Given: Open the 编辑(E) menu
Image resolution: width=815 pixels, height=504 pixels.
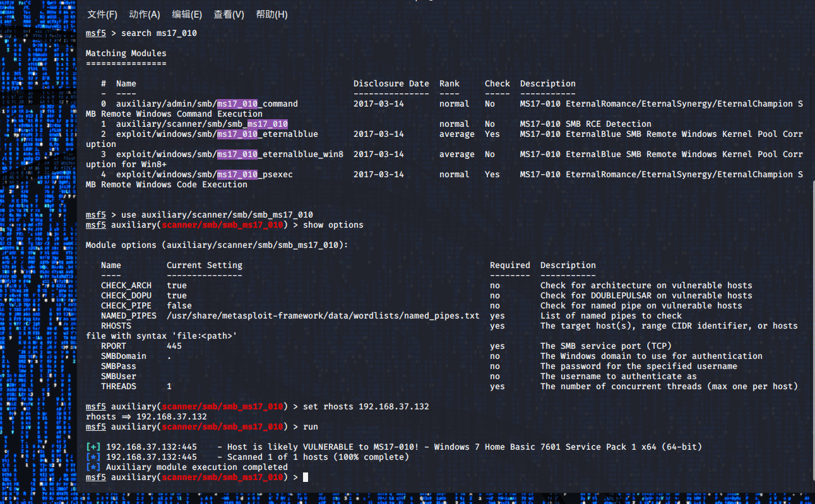Looking at the screenshot, I should click(x=187, y=15).
